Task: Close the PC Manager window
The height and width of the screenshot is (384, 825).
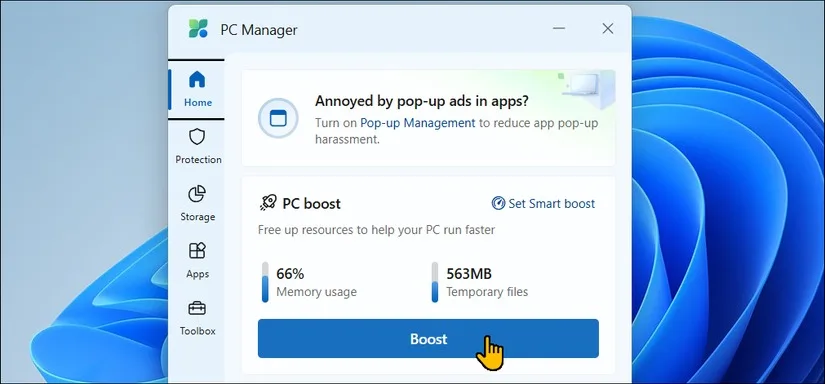Action: click(608, 28)
